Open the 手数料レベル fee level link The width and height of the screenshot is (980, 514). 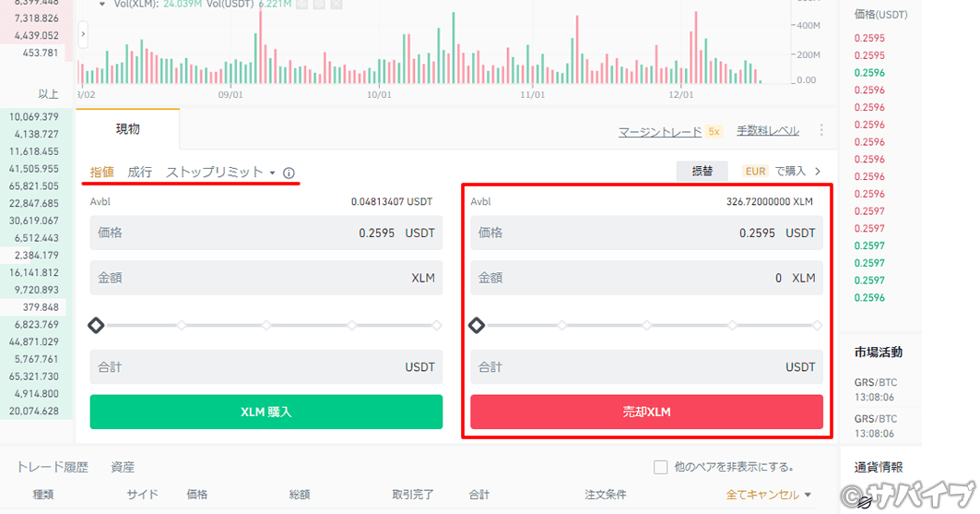[768, 131]
